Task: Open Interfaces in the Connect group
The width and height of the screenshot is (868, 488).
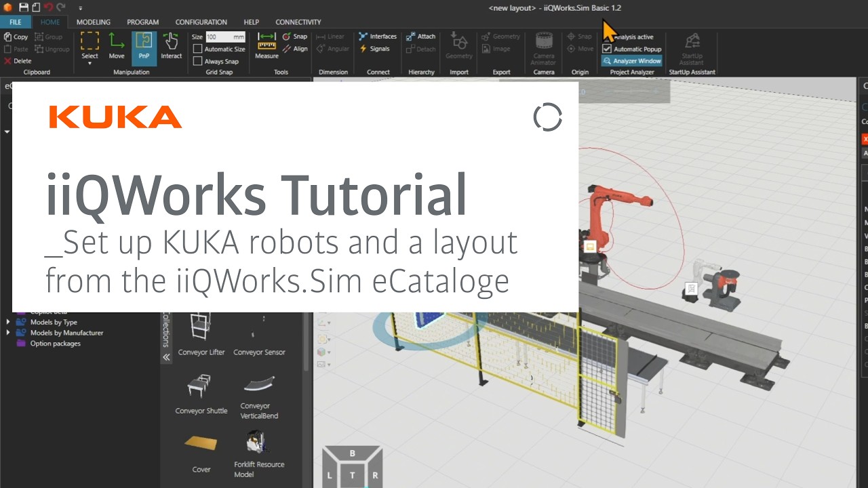Action: click(378, 37)
